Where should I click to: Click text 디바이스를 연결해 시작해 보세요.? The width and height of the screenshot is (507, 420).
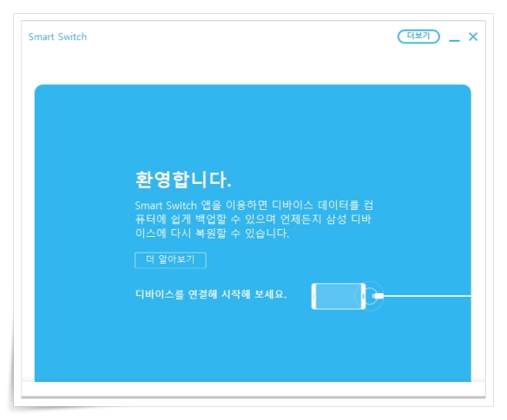coord(211,294)
